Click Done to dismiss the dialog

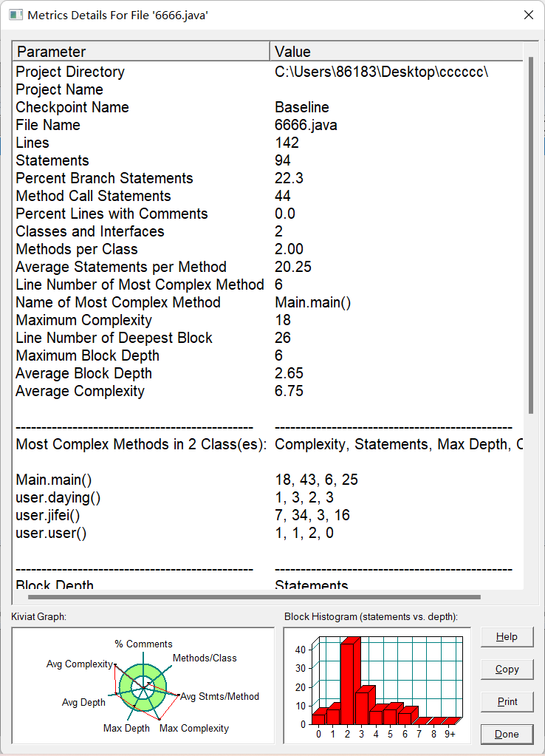pyautogui.click(x=507, y=735)
